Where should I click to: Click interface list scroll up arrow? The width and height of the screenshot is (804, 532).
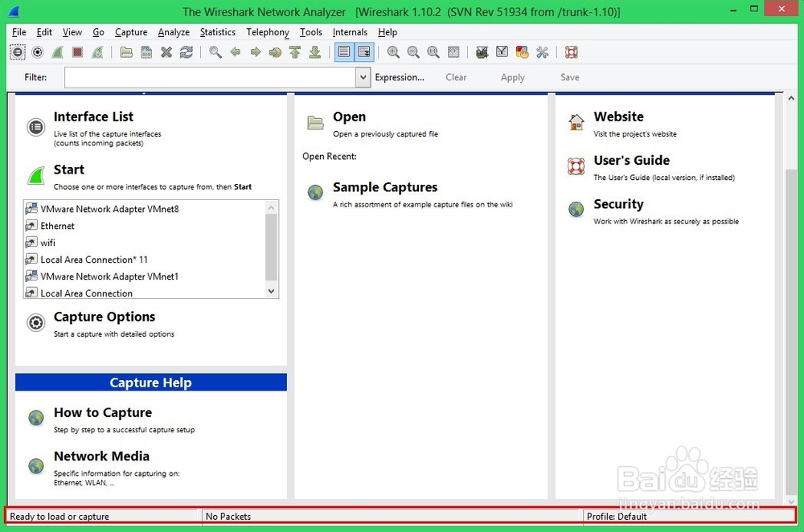click(x=271, y=207)
